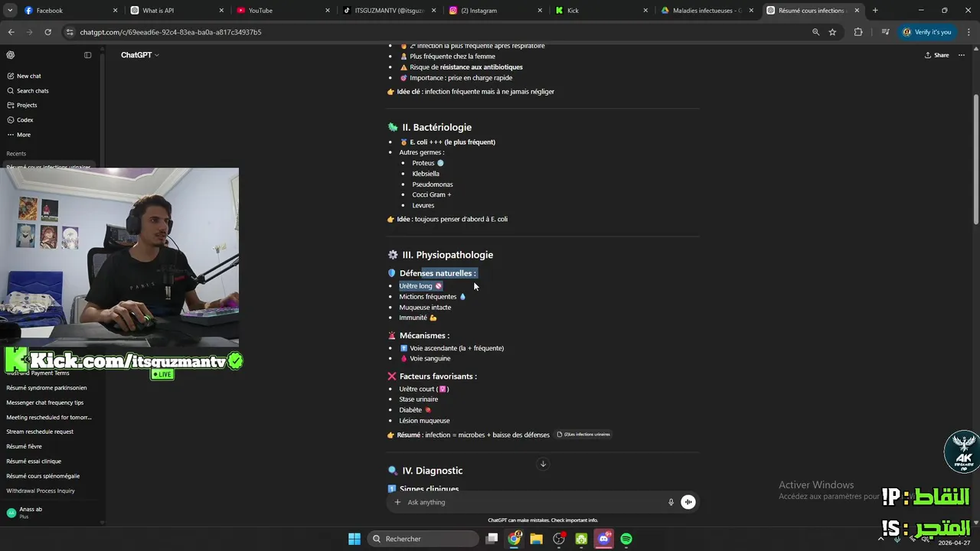Open Spotify from the taskbar
The height and width of the screenshot is (551, 980).
coord(626,539)
